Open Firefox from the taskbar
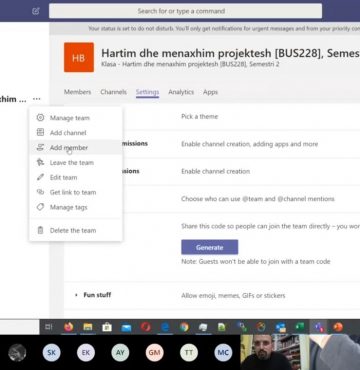The height and width of the screenshot is (370, 360). tap(69, 327)
